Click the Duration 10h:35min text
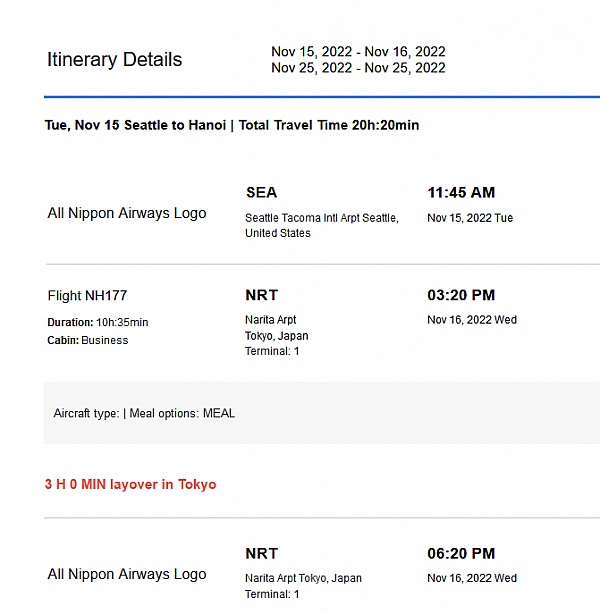This screenshot has height=614, width=600. 98,322
